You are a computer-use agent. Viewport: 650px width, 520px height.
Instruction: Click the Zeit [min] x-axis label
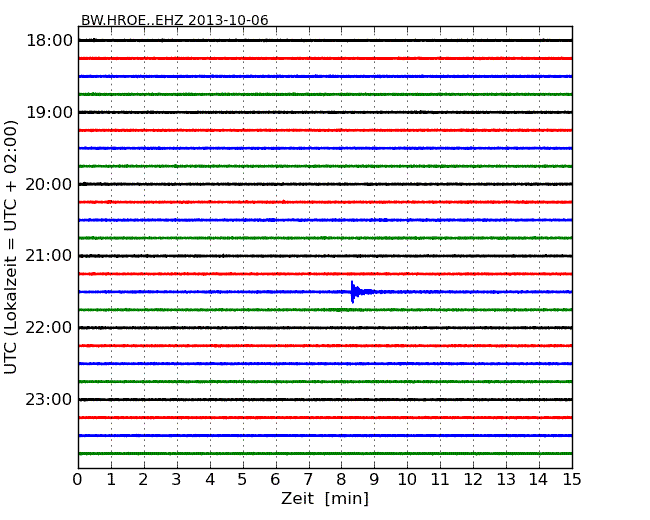[x=325, y=498]
